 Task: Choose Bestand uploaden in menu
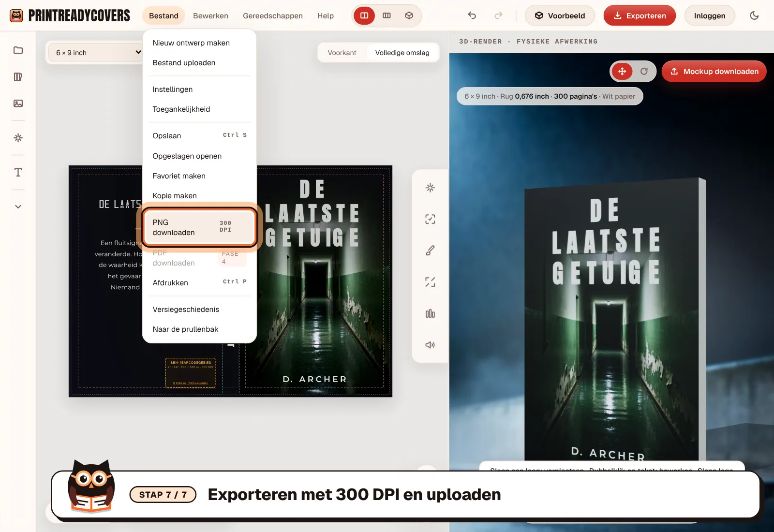pos(199,63)
